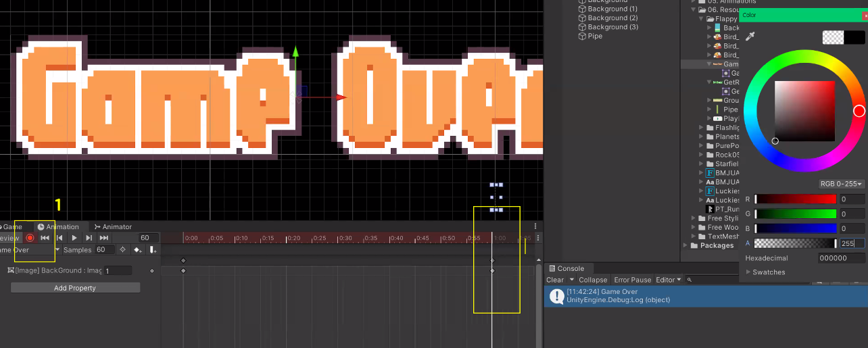The height and width of the screenshot is (348, 868).
Task: Expand the Pipe sprite asset in Project
Action: tap(710, 109)
